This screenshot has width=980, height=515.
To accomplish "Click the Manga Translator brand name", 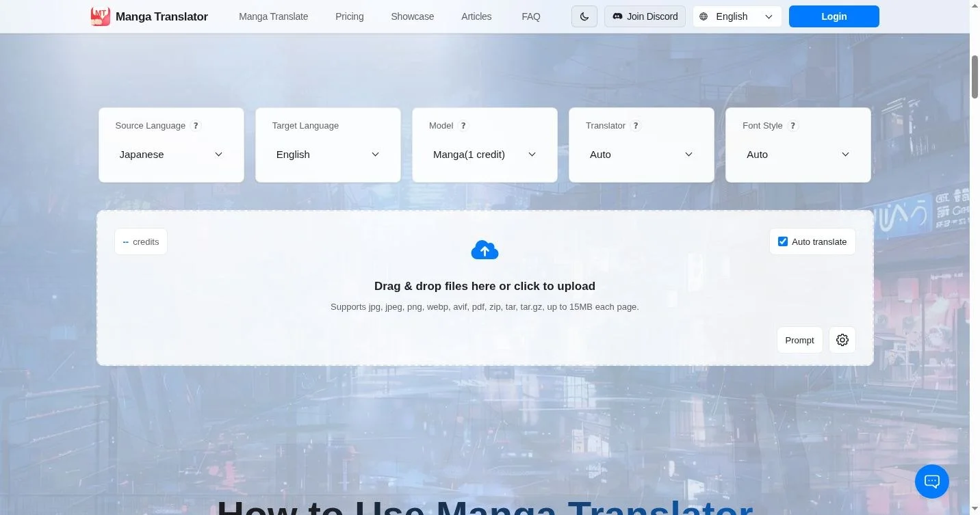I will pyautogui.click(x=162, y=16).
